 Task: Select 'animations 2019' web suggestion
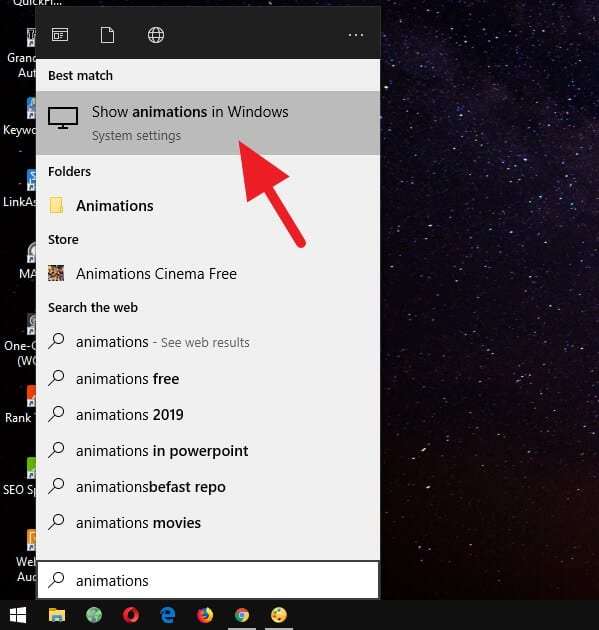pyautogui.click(x=208, y=415)
